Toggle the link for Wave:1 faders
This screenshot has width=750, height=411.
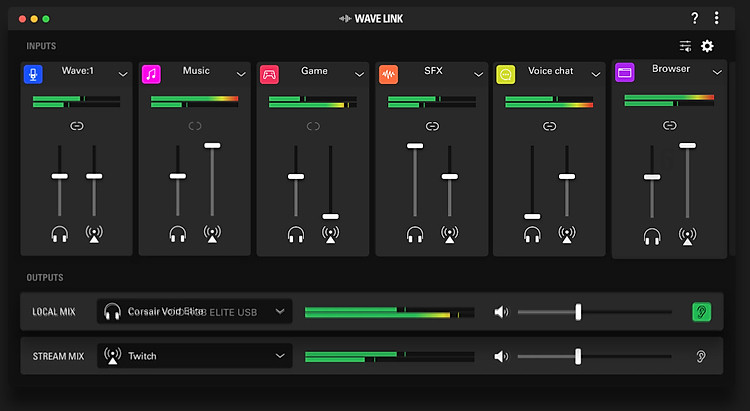[77, 126]
